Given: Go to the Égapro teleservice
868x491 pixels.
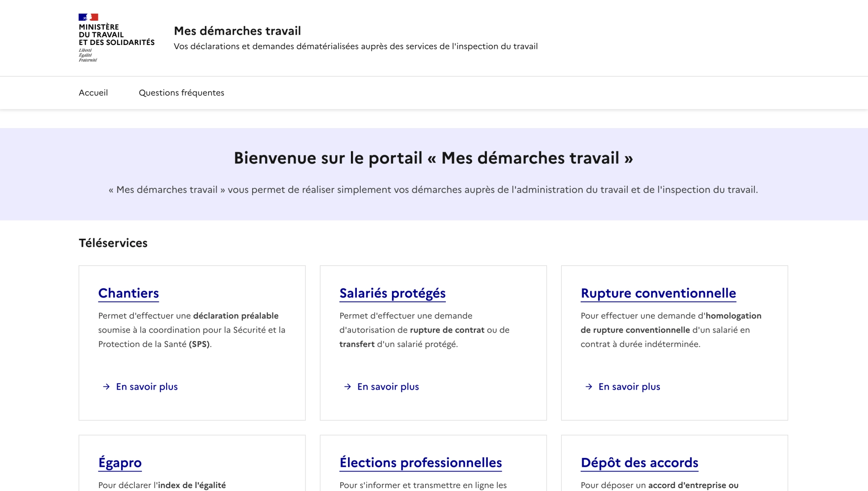Looking at the screenshot, I should click(120, 463).
